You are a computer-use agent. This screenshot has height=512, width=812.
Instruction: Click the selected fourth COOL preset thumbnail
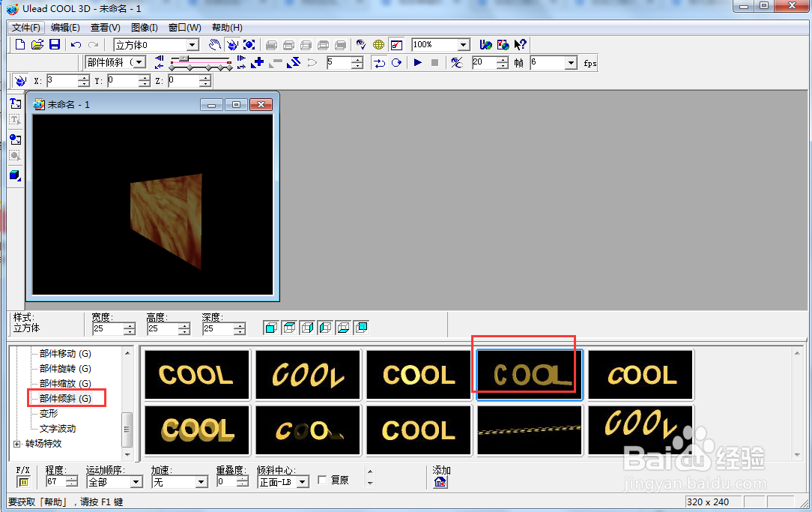point(530,375)
